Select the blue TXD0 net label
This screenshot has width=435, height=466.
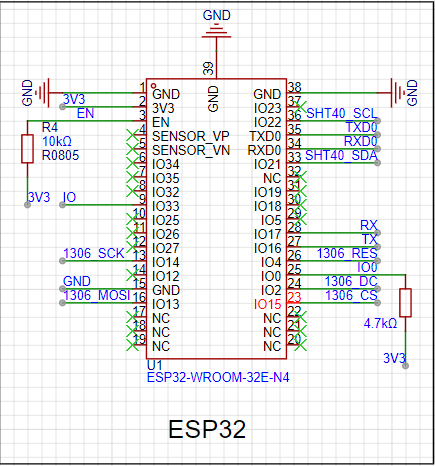[361, 127]
